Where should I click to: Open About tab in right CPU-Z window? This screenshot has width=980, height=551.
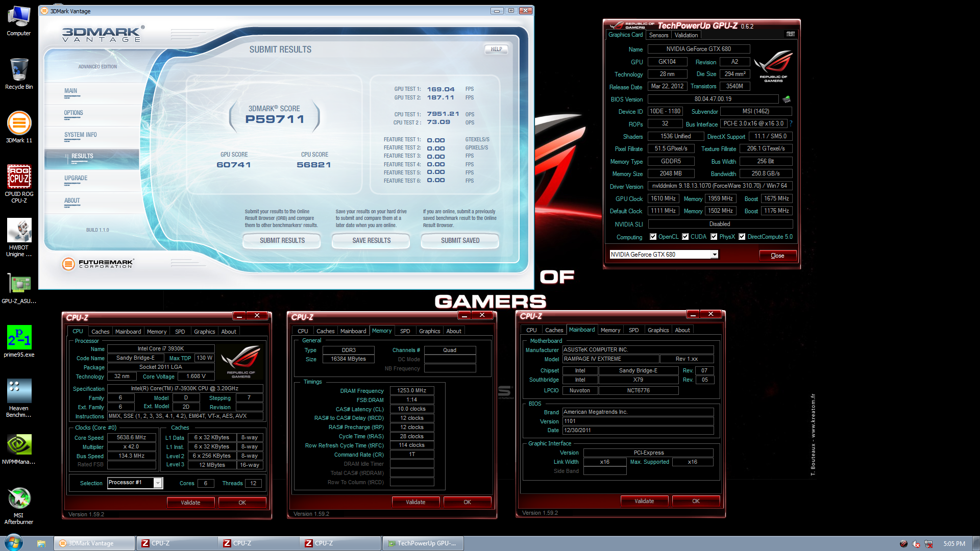point(682,330)
